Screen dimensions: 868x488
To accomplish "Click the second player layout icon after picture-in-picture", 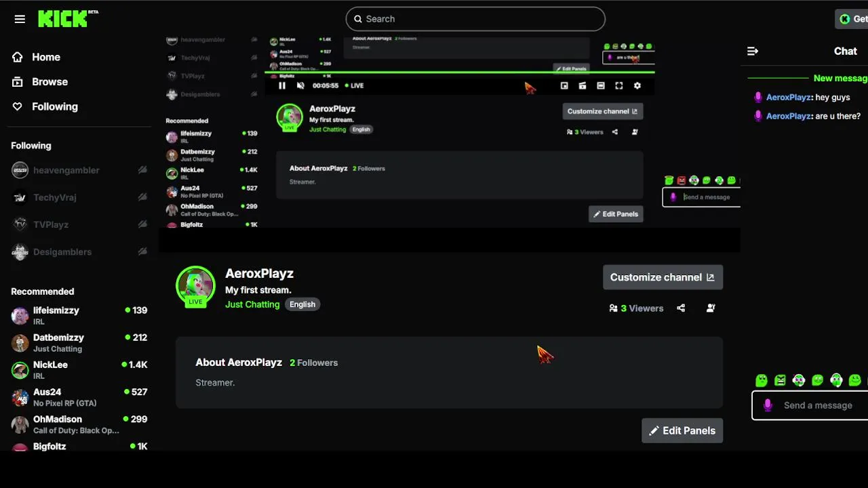I will (x=583, y=85).
